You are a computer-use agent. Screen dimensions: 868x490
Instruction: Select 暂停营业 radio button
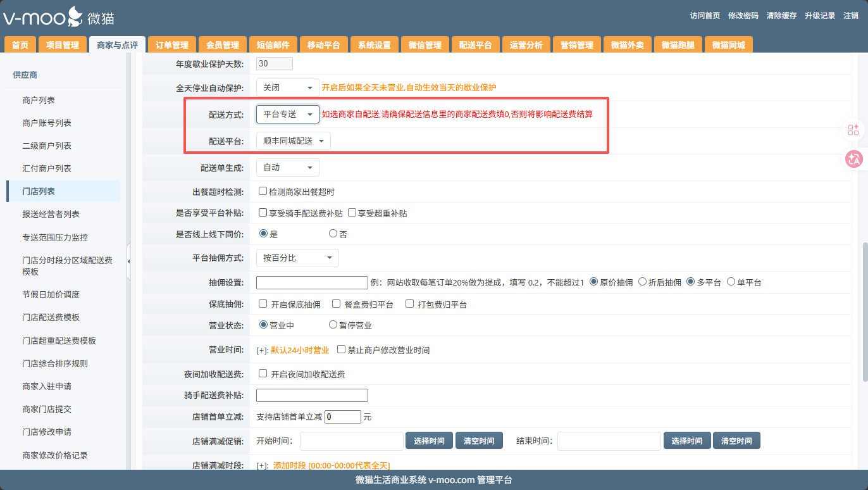333,325
